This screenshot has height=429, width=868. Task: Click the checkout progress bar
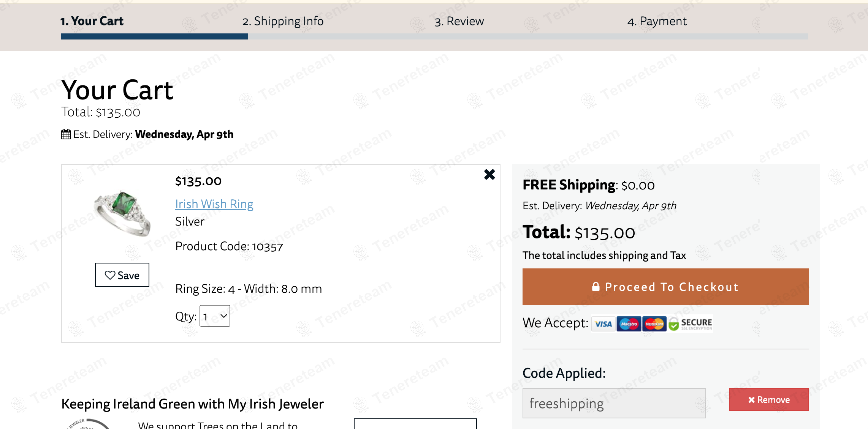434,36
